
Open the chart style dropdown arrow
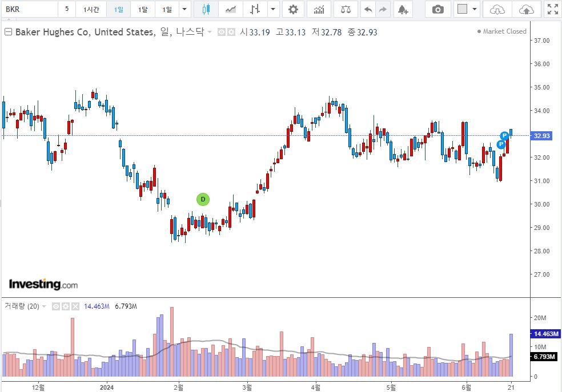pyautogui.click(x=273, y=9)
